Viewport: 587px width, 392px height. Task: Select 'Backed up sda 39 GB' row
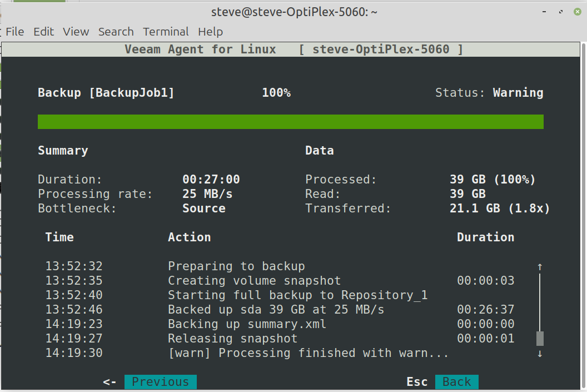[280, 310]
